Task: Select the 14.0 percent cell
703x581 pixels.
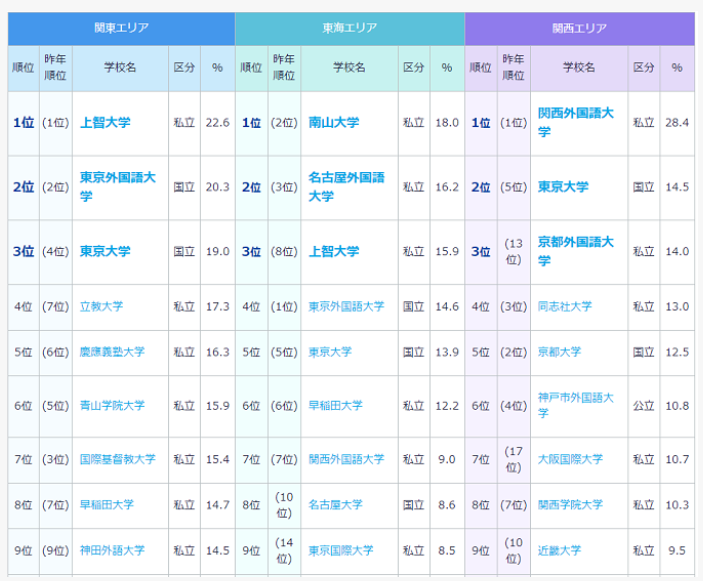Action: pos(677,251)
